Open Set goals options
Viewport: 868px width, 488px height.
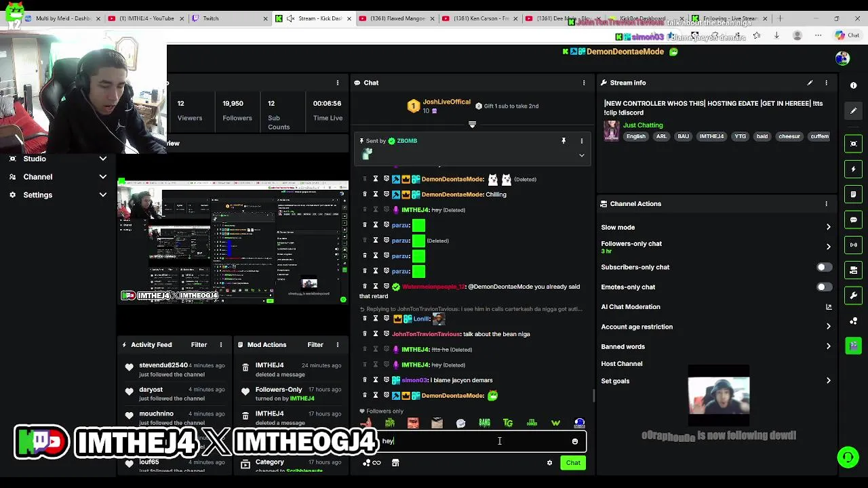[x=715, y=381]
